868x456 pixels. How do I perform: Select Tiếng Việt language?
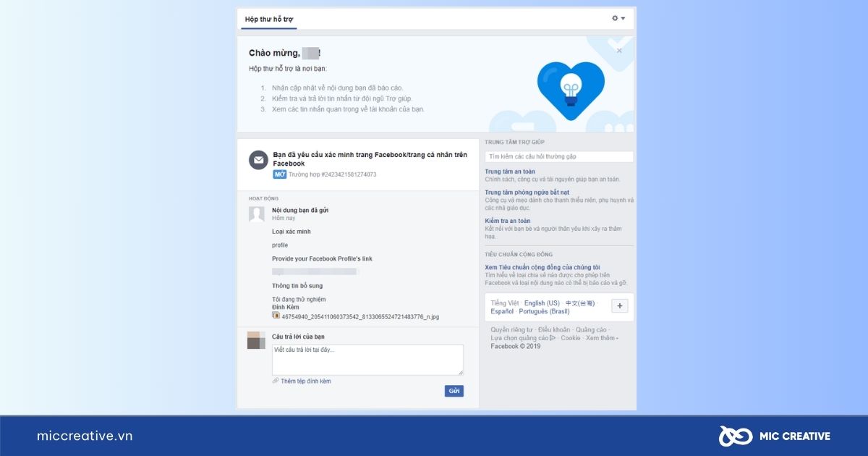click(x=505, y=303)
